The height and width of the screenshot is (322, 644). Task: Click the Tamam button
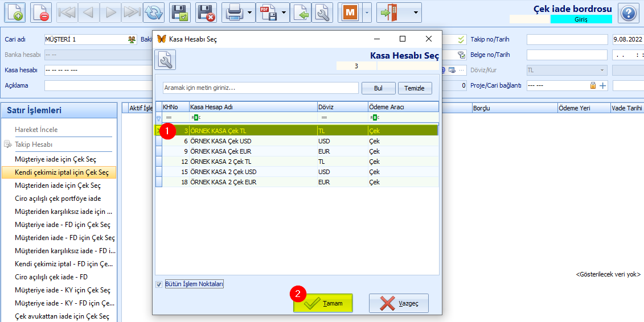[323, 303]
